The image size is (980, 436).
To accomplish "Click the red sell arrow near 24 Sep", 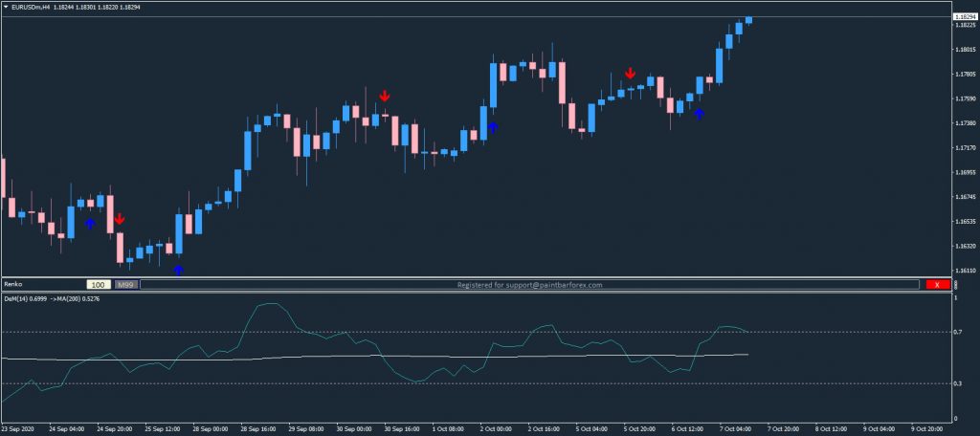I will (119, 219).
